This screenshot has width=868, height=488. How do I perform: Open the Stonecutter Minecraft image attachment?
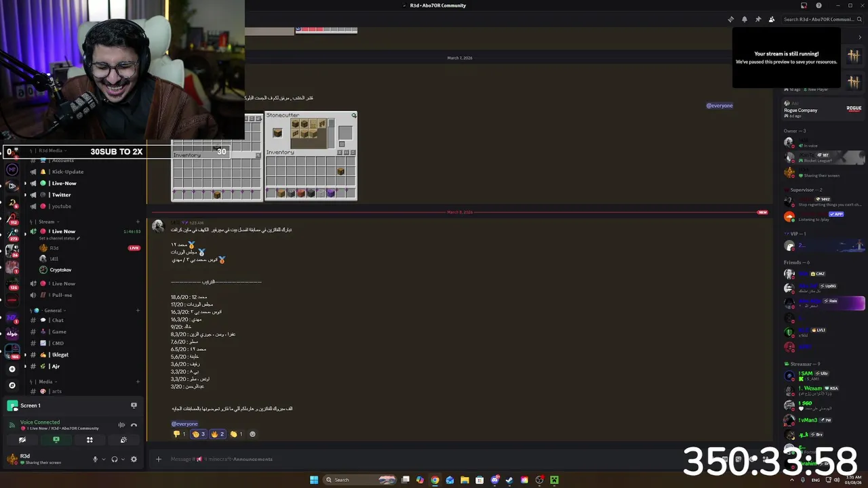(311, 156)
